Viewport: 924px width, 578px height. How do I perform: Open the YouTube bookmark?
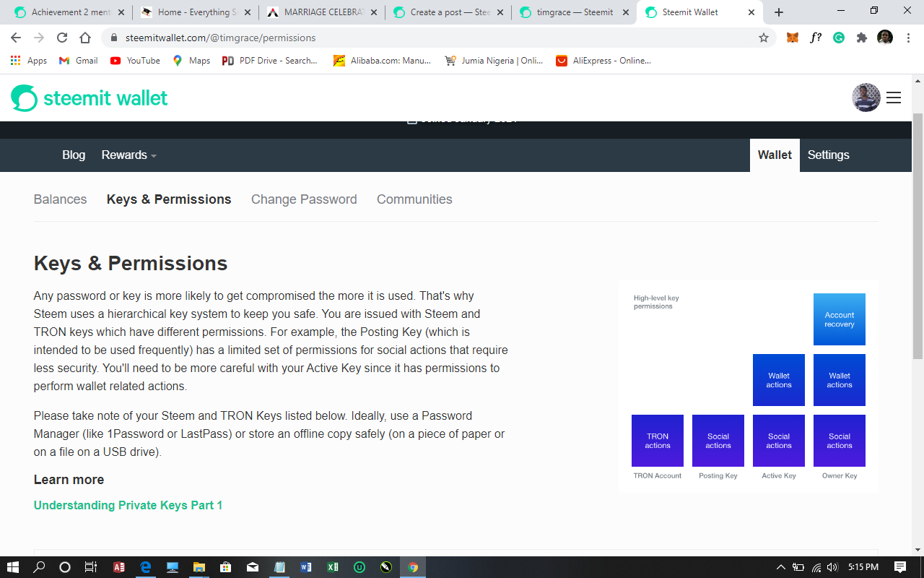tap(134, 61)
